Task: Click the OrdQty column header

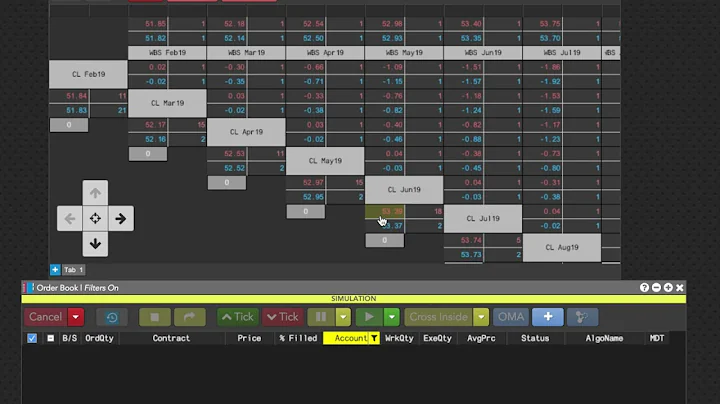Action: pyautogui.click(x=99, y=338)
